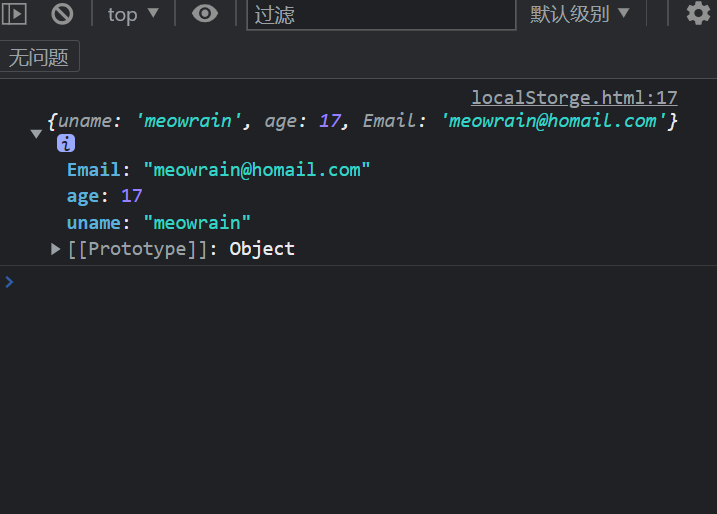Click the age value 17
Viewport: 717px width, 514px height.
coord(131,196)
